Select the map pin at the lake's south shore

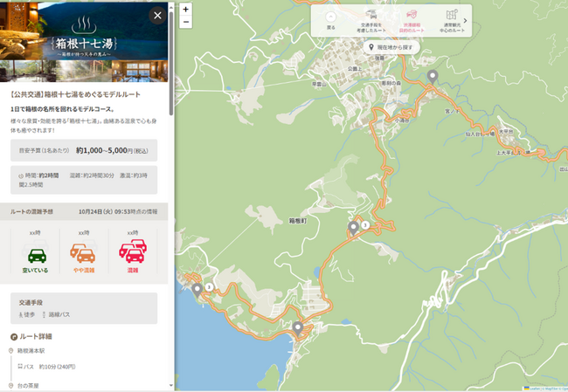(x=298, y=328)
